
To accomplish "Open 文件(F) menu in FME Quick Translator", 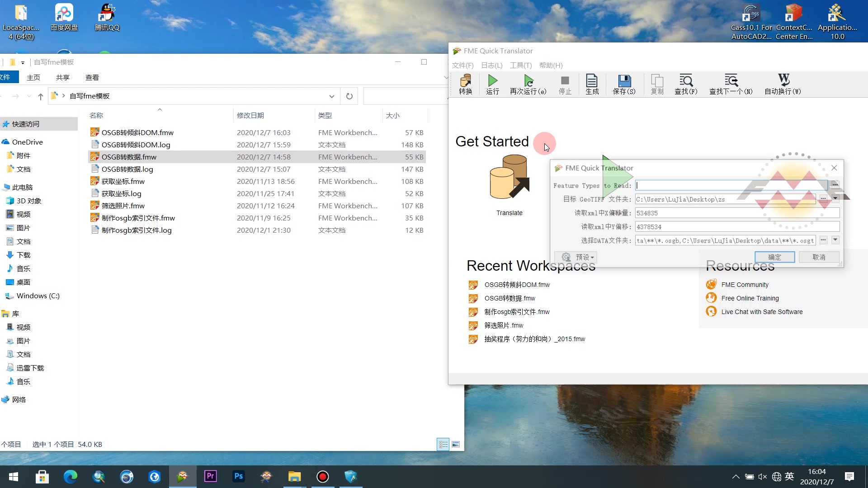I will (462, 66).
